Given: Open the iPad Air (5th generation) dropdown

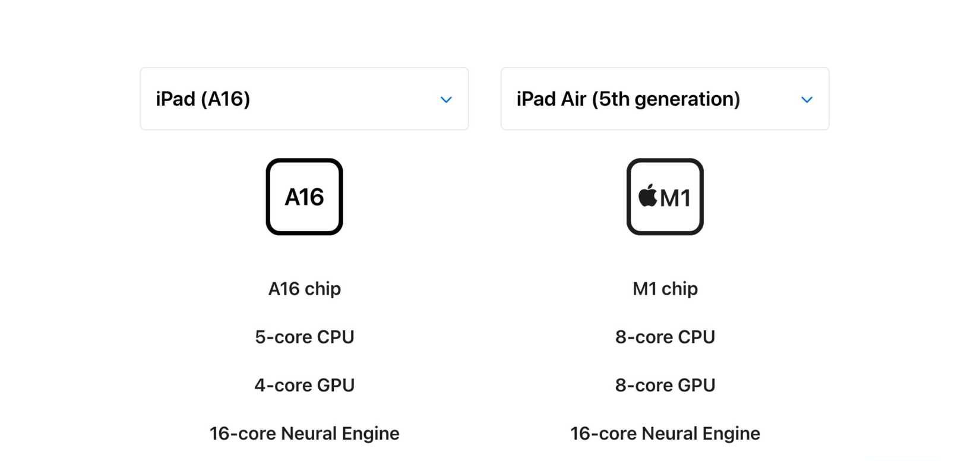Looking at the screenshot, I should [x=665, y=99].
